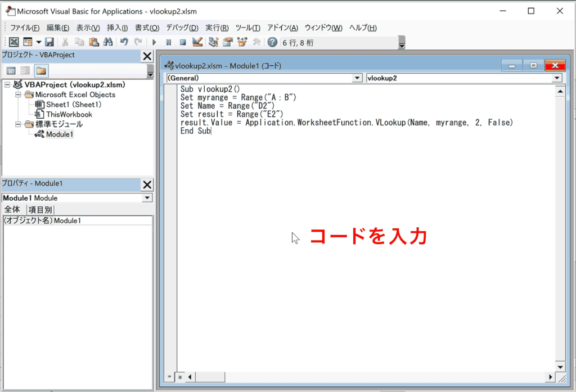Screen dimensions: 576x392
Task: Run the macro with the play icon
Action: pos(154,42)
